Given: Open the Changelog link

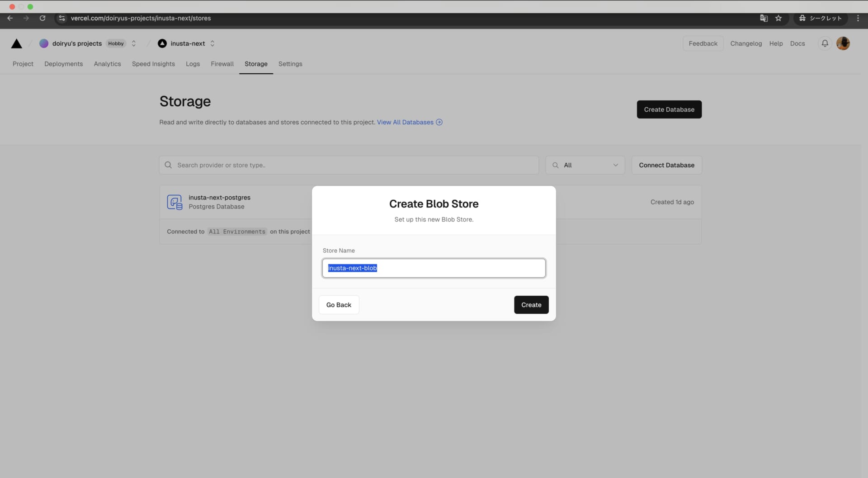Looking at the screenshot, I should point(746,43).
